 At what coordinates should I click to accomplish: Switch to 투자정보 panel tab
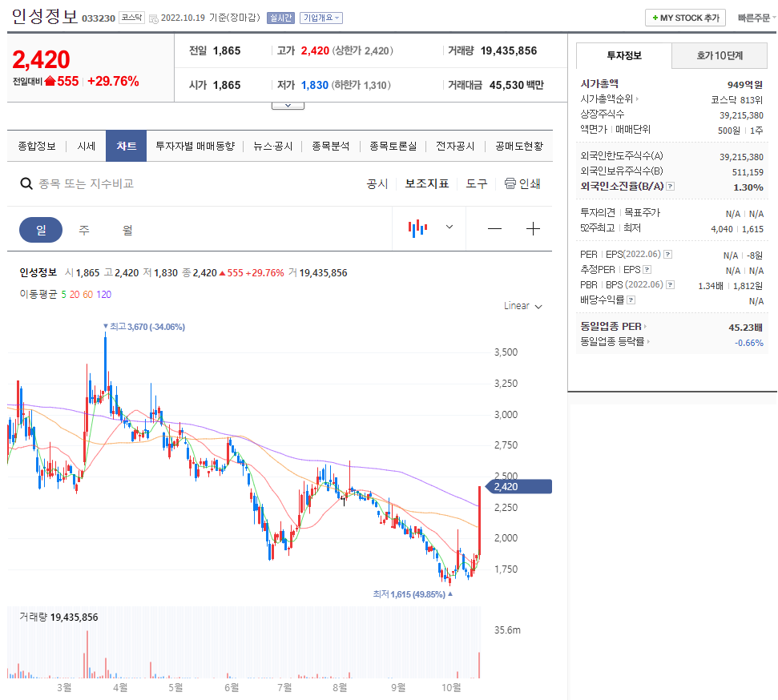(623, 55)
